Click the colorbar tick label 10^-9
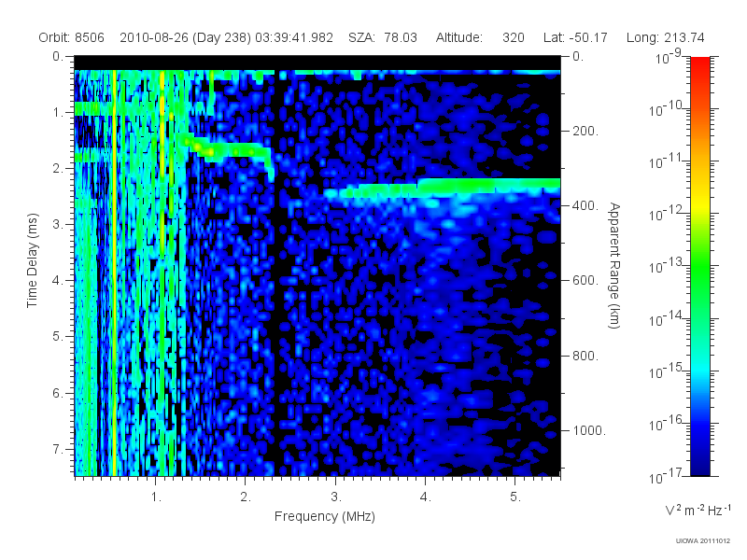 [x=669, y=57]
